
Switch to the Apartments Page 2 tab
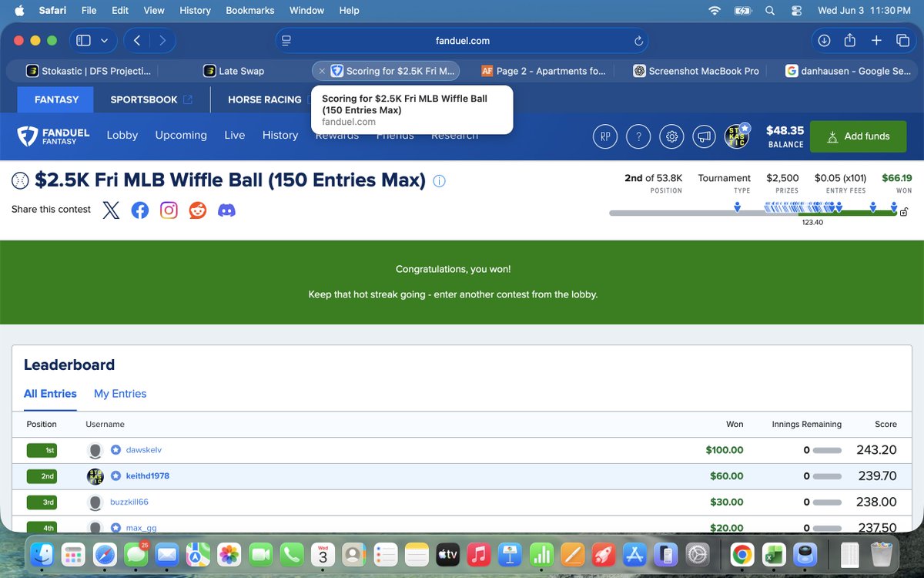point(544,71)
